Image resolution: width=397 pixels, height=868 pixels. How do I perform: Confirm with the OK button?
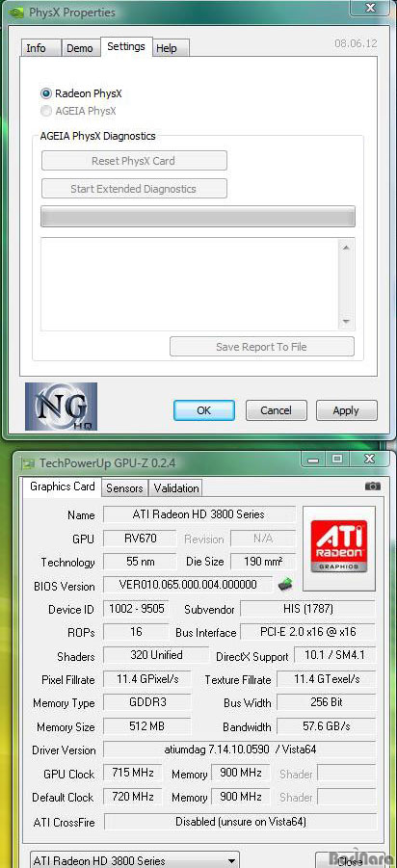pos(203,410)
